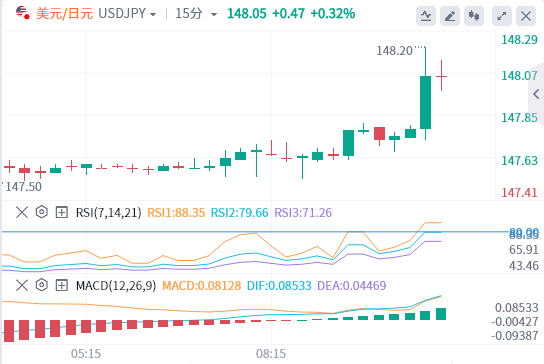Image resolution: width=544 pixels, height=364 pixels.
Task: Open RSI indicator settings gear
Action: pyautogui.click(x=42, y=212)
